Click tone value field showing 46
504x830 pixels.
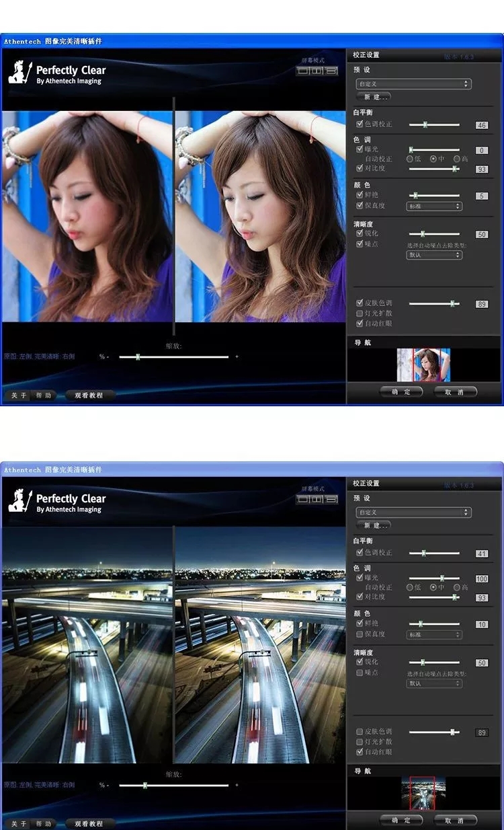(x=482, y=126)
